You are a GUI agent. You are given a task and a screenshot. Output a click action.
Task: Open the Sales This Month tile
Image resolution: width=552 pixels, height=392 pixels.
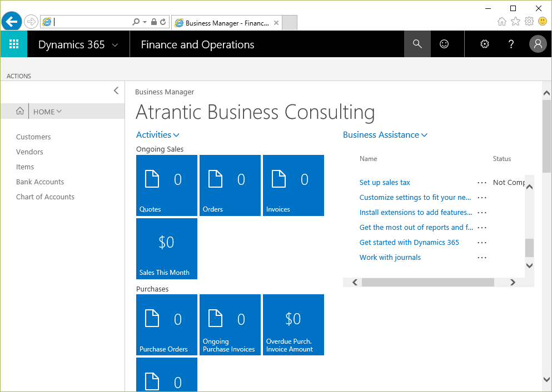(167, 249)
